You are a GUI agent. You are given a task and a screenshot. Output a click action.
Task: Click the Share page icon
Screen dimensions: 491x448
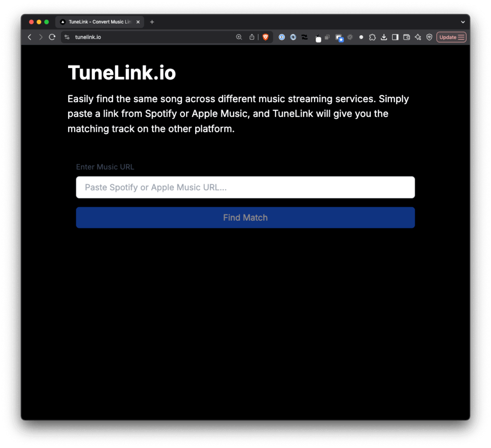point(252,37)
